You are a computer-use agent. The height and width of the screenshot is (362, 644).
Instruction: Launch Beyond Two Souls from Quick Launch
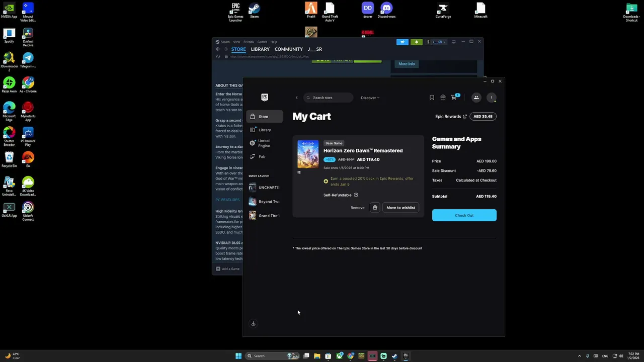[264, 202]
